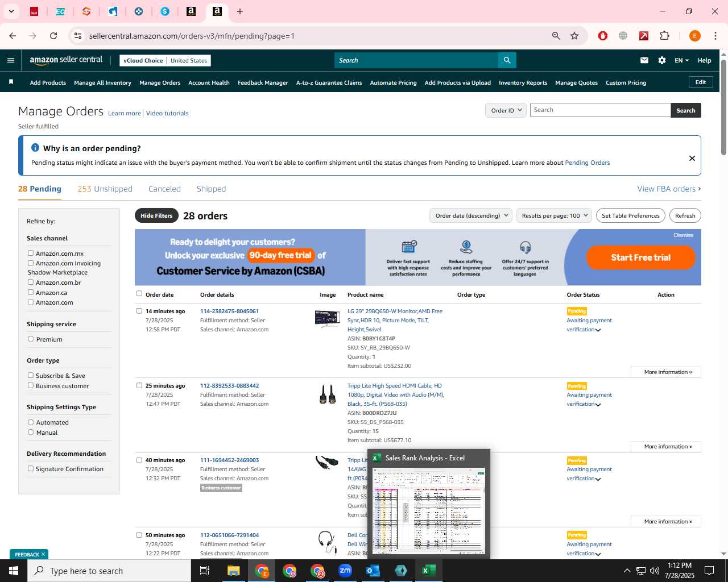Image resolution: width=728 pixels, height=582 pixels.
Task: Expand More information for order 114-2382475-8045061
Action: (x=666, y=372)
